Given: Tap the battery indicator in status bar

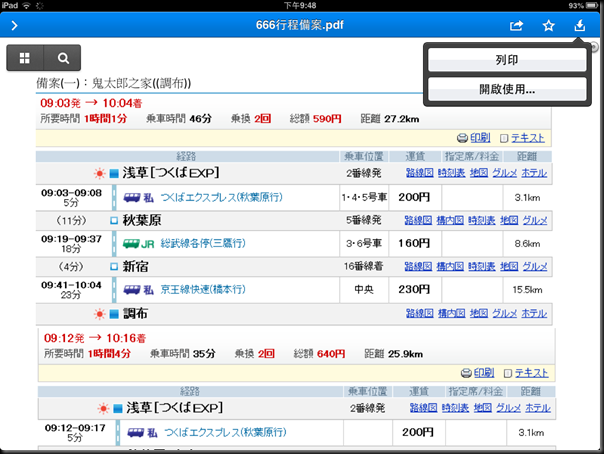Looking at the screenshot, I should (592, 5).
